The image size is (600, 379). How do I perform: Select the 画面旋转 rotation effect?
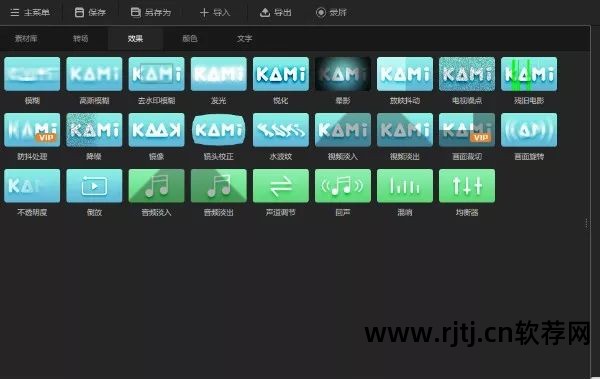529,130
